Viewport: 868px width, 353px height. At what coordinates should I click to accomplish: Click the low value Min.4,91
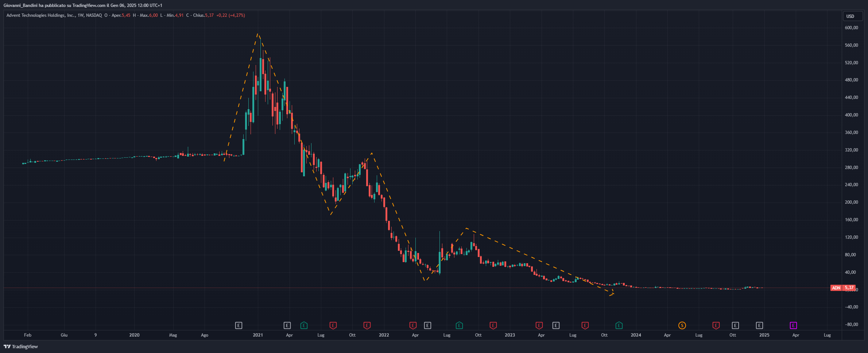(x=175, y=15)
